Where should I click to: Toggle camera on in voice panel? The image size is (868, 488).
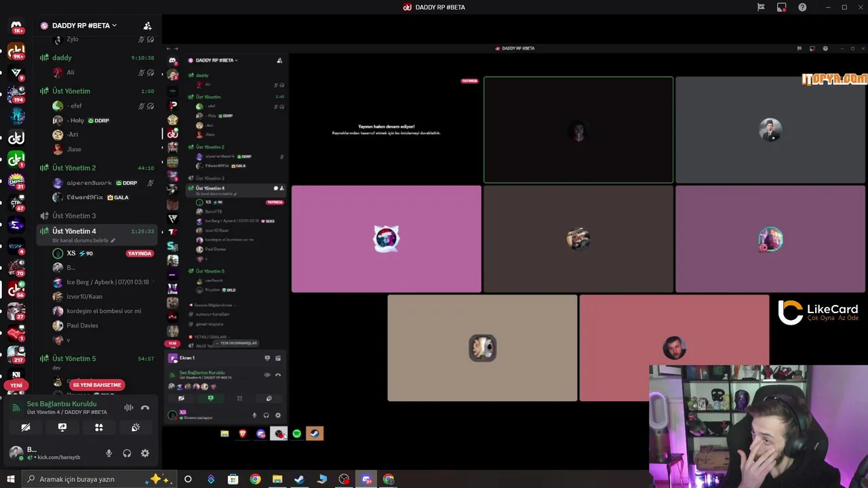coord(26,427)
